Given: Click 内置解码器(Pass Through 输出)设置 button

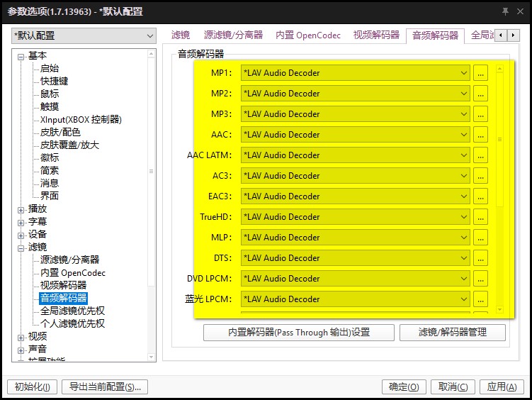Looking at the screenshot, I should pyautogui.click(x=299, y=332).
